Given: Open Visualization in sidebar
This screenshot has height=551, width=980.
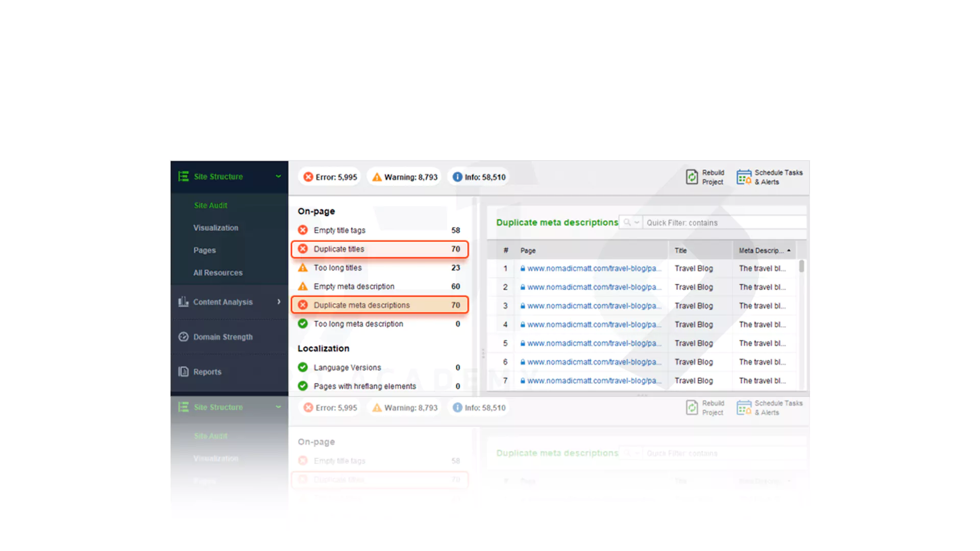Looking at the screenshot, I should point(215,228).
